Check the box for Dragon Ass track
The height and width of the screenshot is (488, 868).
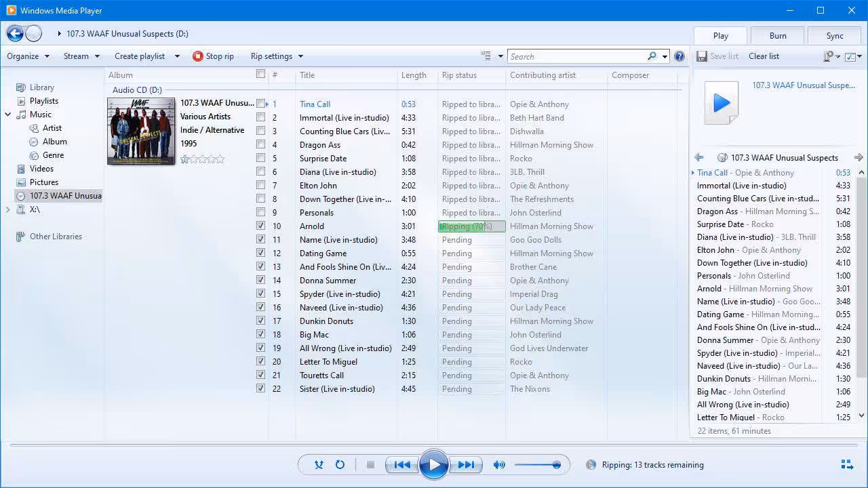[260, 144]
